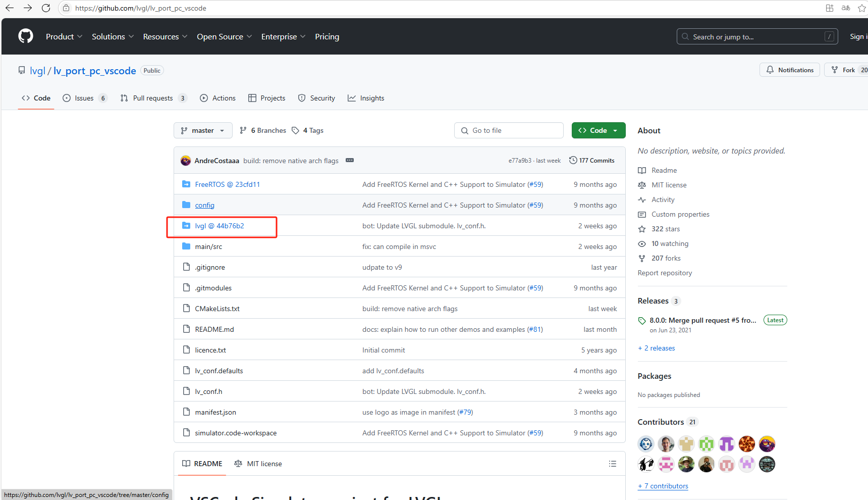Open the Issues tab
The width and height of the screenshot is (868, 500).
tap(85, 98)
